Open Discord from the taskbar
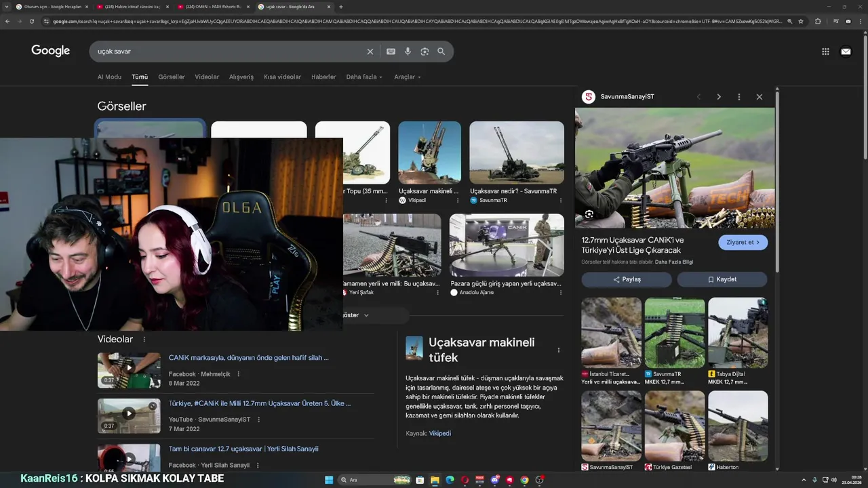This screenshot has height=488, width=868. pos(495,480)
